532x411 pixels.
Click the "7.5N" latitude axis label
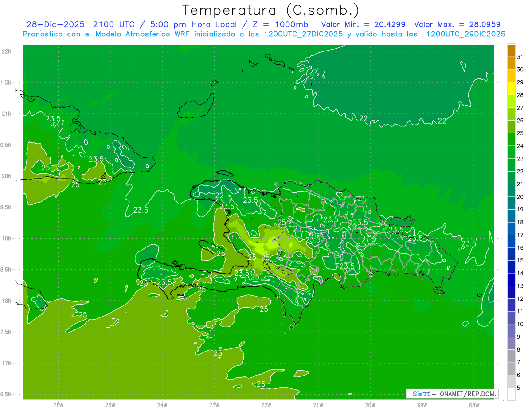coord(7,332)
